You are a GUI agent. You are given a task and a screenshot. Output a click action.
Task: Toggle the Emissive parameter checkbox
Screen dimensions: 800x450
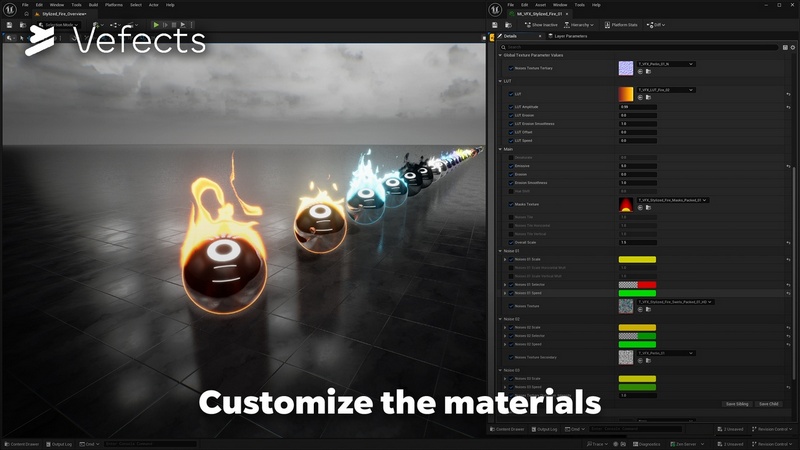(510, 166)
